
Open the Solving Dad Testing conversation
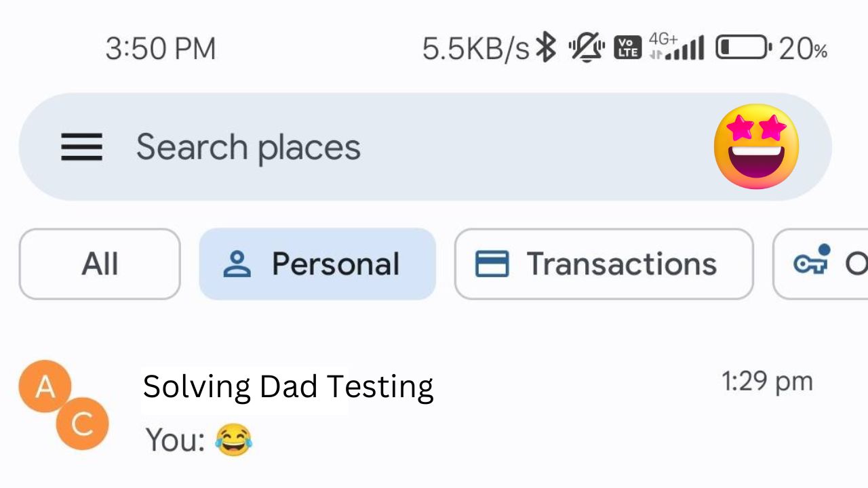click(x=434, y=405)
